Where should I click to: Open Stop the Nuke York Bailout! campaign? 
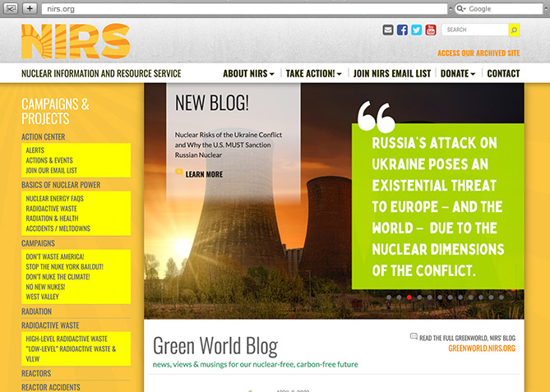click(65, 267)
